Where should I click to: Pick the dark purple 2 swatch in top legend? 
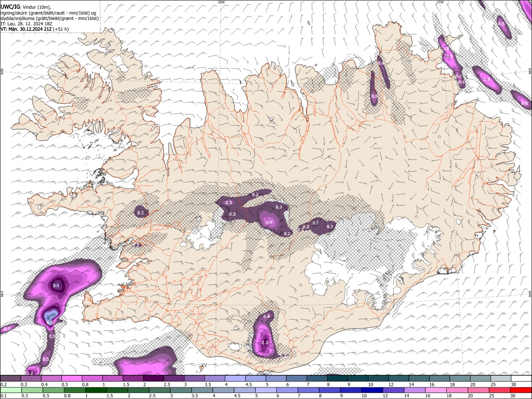pyautogui.click(x=153, y=378)
